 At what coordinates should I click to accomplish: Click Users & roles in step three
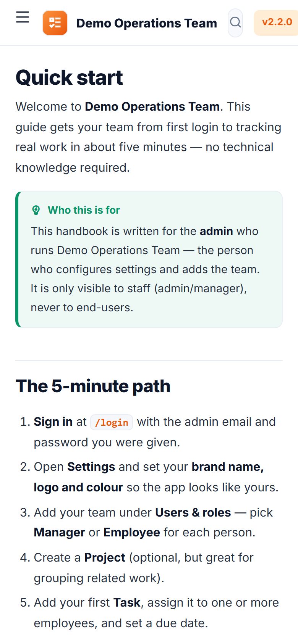coord(193,512)
